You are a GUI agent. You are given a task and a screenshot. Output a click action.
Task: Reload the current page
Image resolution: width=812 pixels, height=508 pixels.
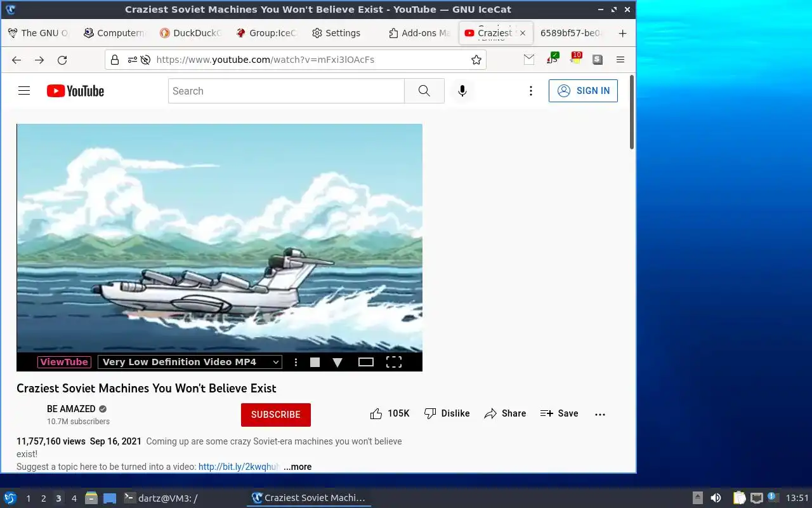coord(62,60)
